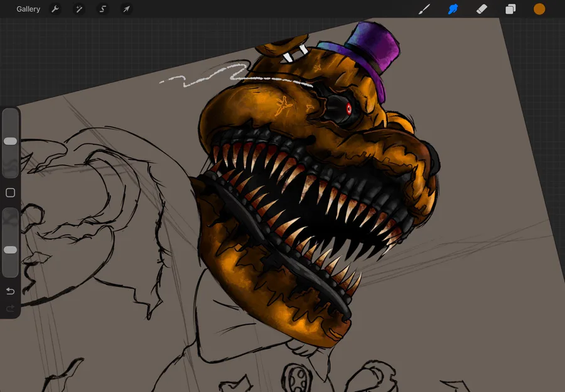Open the Adjustments magic wand menu
565x392 pixels.
pyautogui.click(x=79, y=9)
